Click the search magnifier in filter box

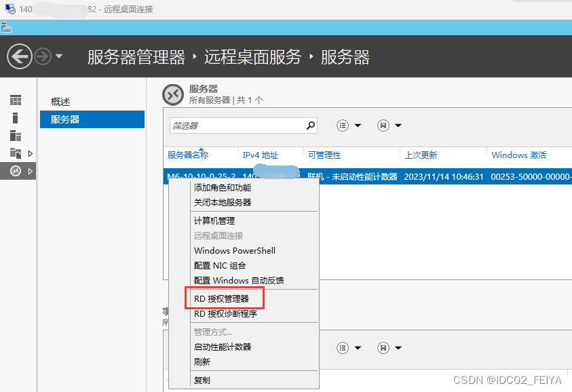(x=311, y=125)
